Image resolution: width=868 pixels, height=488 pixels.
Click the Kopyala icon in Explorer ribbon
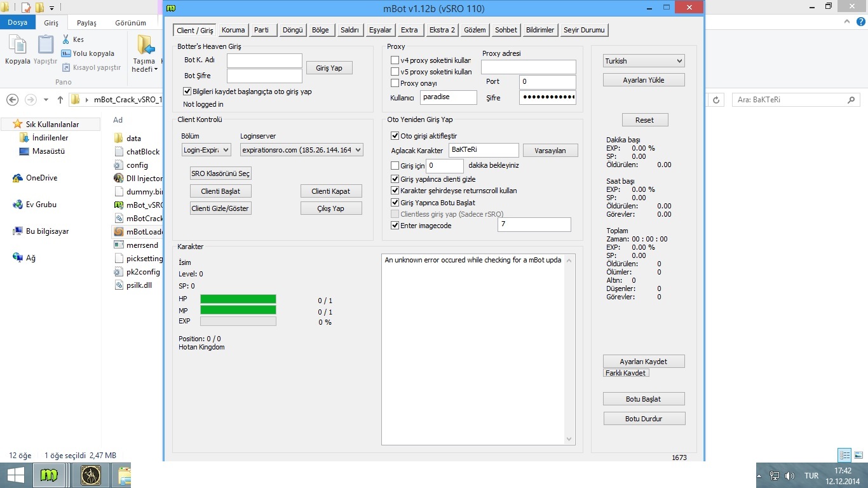click(17, 46)
